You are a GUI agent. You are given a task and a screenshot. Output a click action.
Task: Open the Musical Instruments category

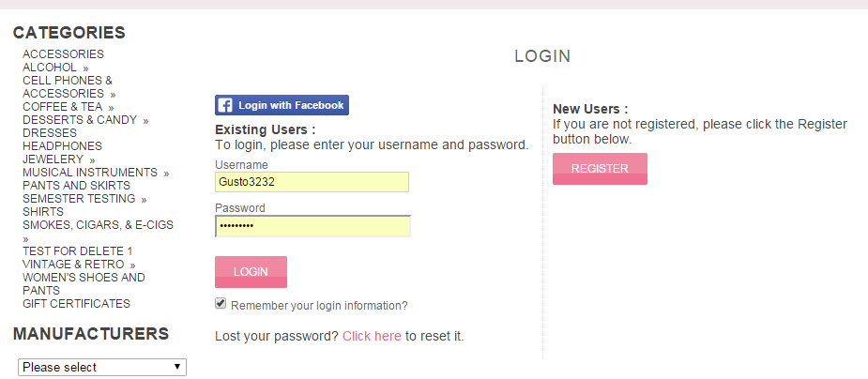(90, 173)
